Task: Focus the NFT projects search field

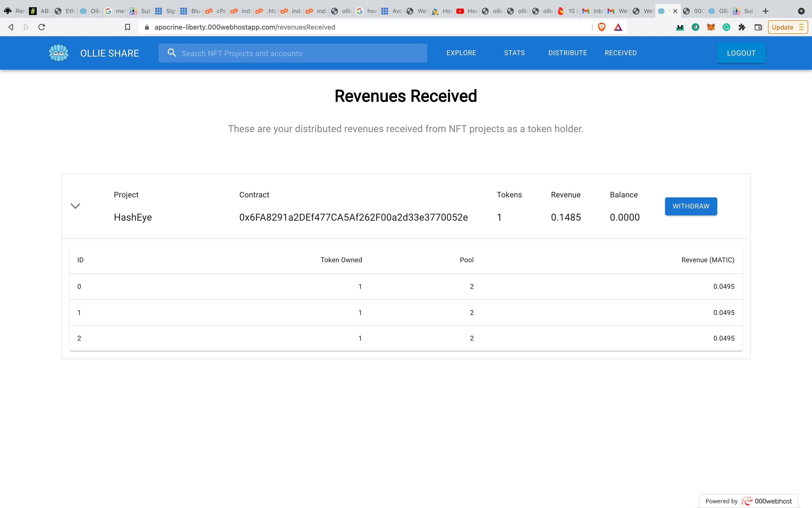Action: coord(293,53)
